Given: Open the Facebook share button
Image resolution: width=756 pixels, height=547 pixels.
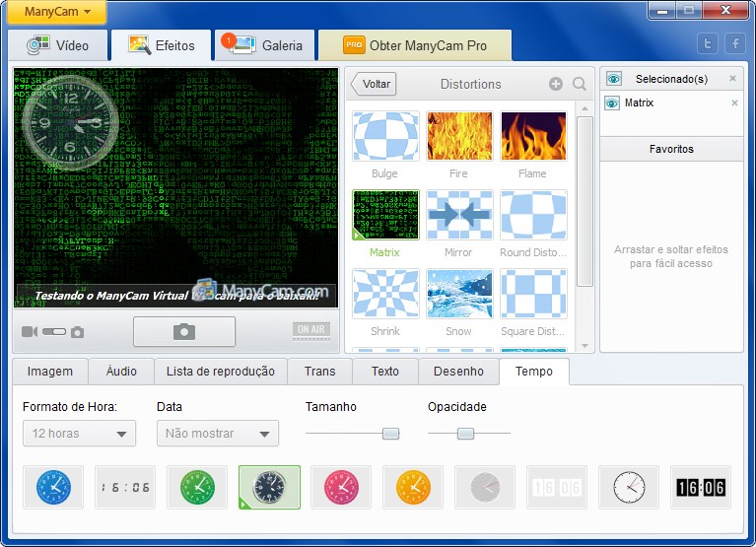Looking at the screenshot, I should (x=735, y=43).
